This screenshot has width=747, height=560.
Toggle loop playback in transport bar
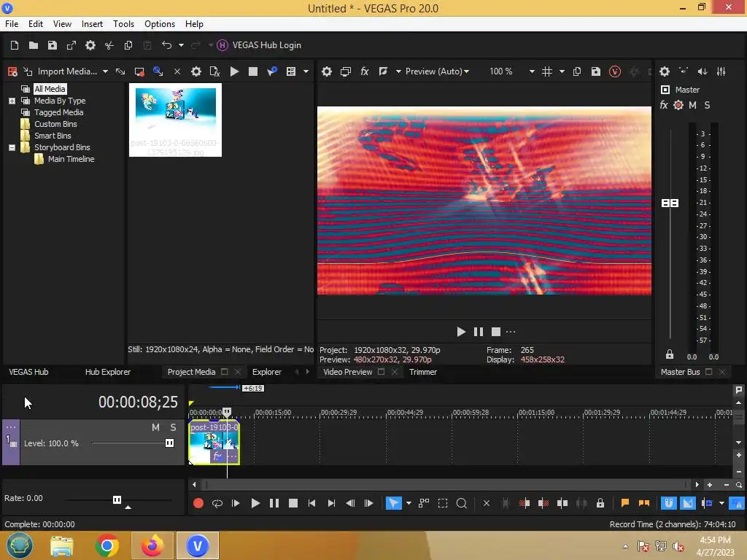point(217,503)
